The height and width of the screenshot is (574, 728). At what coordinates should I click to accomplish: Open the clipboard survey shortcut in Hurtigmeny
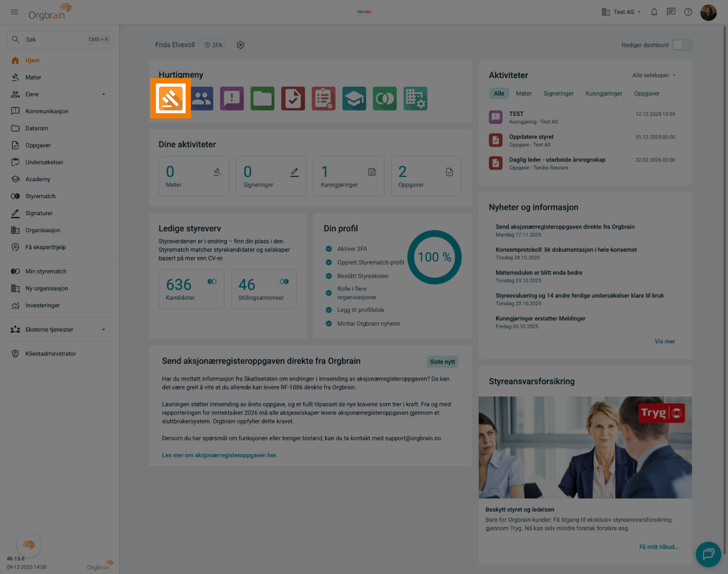click(324, 99)
